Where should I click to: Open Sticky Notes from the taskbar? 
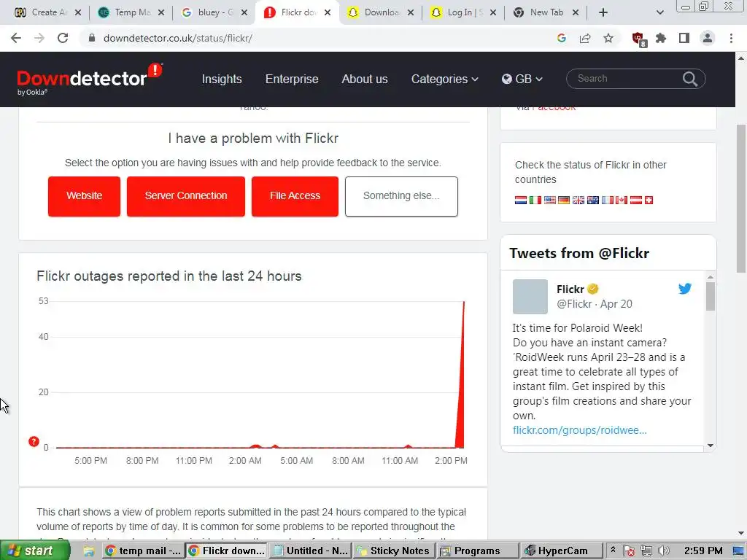(x=393, y=551)
